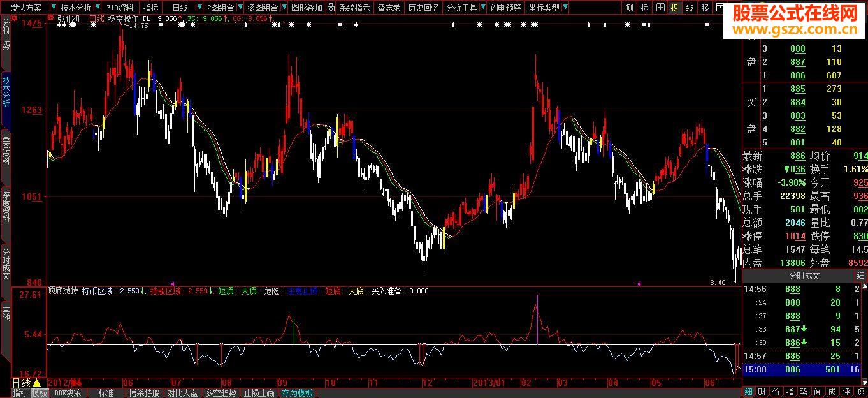Click the 移 move tool icon

(x=705, y=8)
